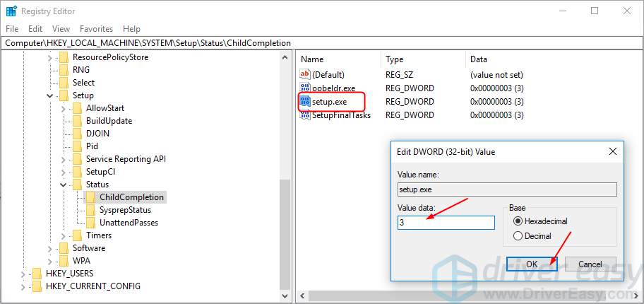
Task: Click the '(value not set)' data cell
Action: point(496,75)
